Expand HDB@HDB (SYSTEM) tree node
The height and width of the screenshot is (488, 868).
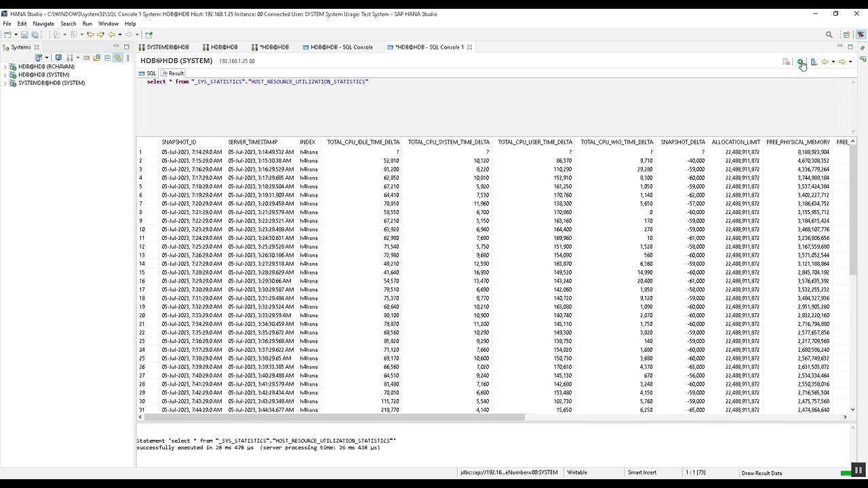click(x=5, y=75)
